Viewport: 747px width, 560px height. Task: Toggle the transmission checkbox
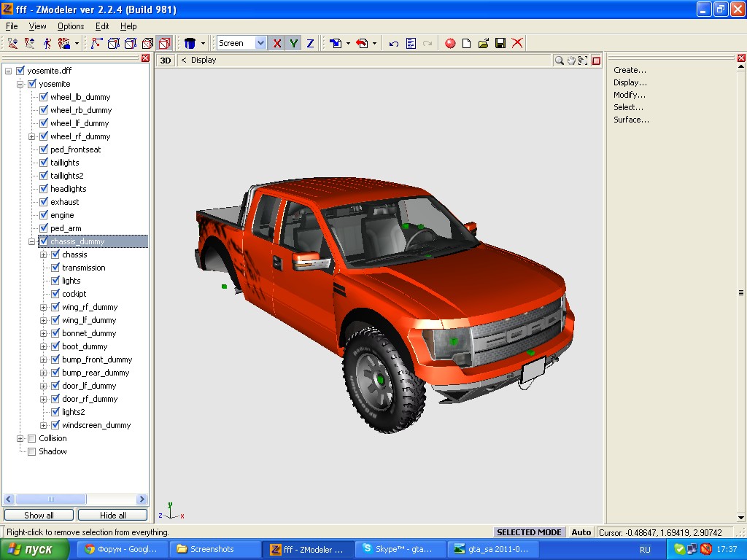(55, 268)
